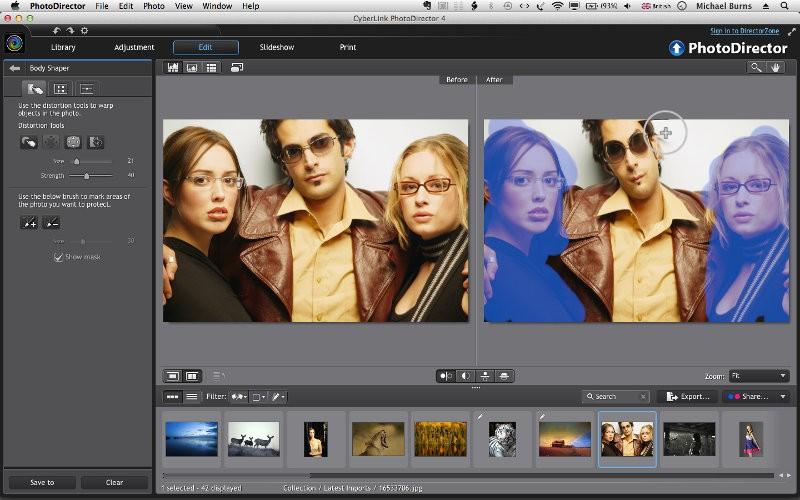Click the undo arrow in title bar
Viewport: 800px width, 500px height.
coord(57,30)
